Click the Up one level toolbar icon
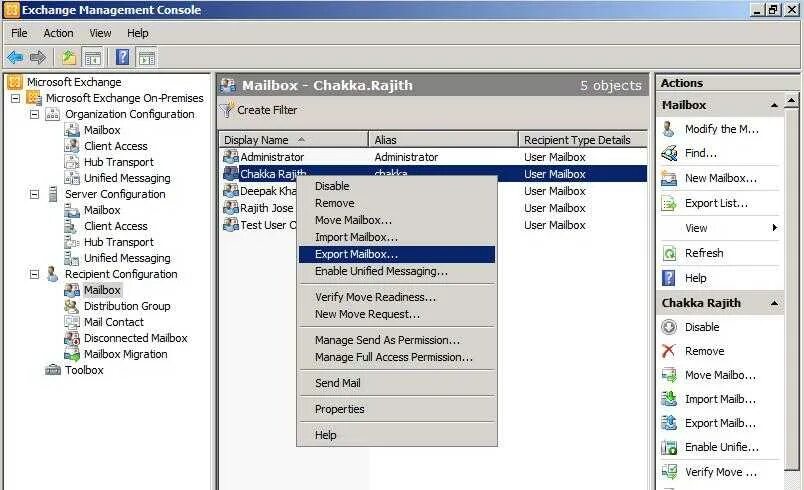The image size is (804, 490). coord(69,57)
